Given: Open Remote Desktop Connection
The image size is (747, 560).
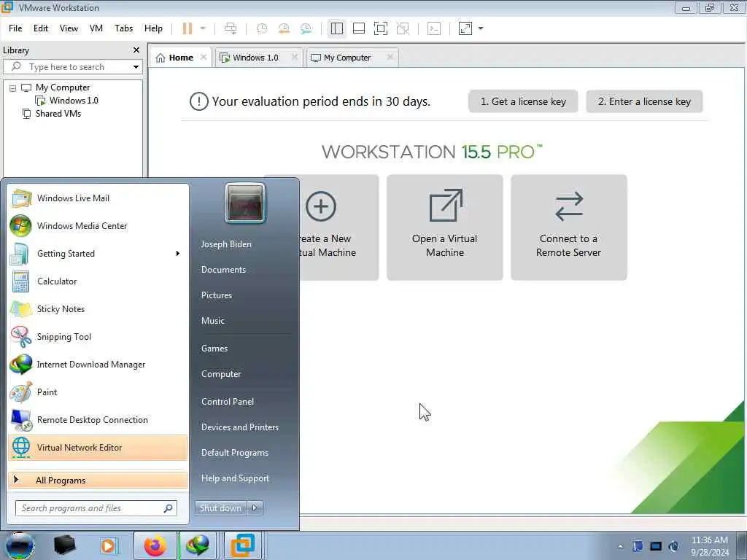Looking at the screenshot, I should pyautogui.click(x=98, y=419).
